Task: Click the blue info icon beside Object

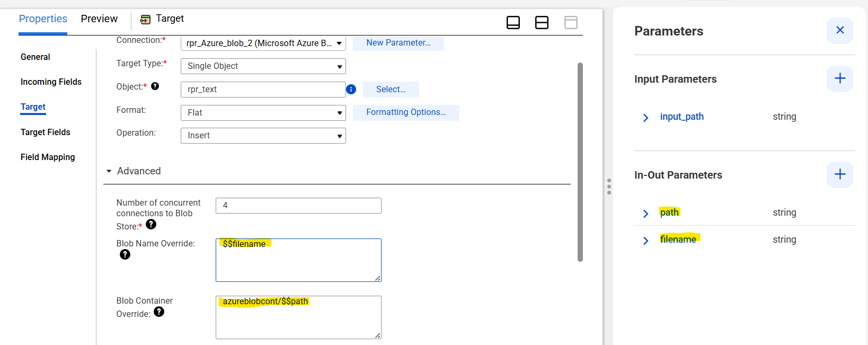Action: [x=351, y=90]
